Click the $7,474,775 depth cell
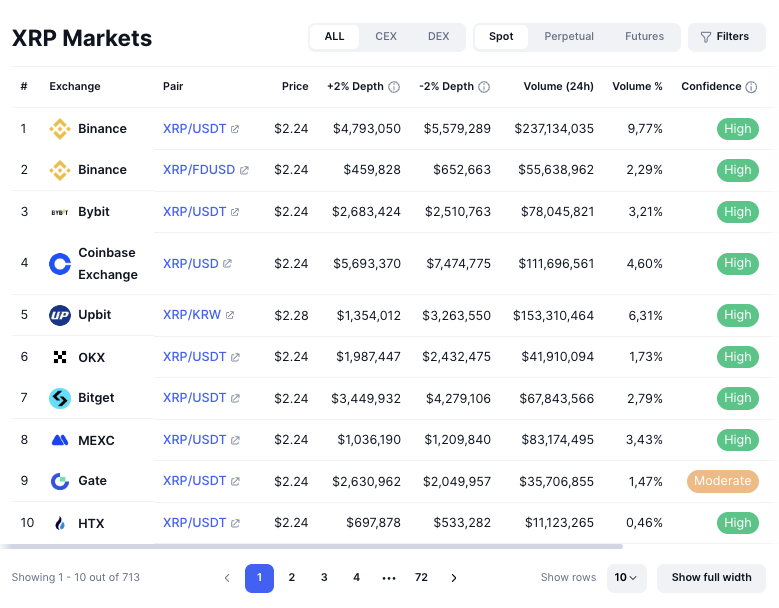 459,264
